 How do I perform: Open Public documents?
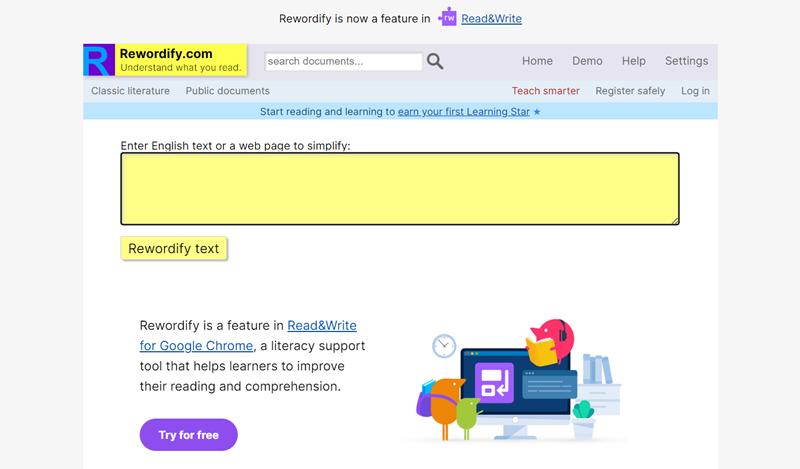[228, 91]
